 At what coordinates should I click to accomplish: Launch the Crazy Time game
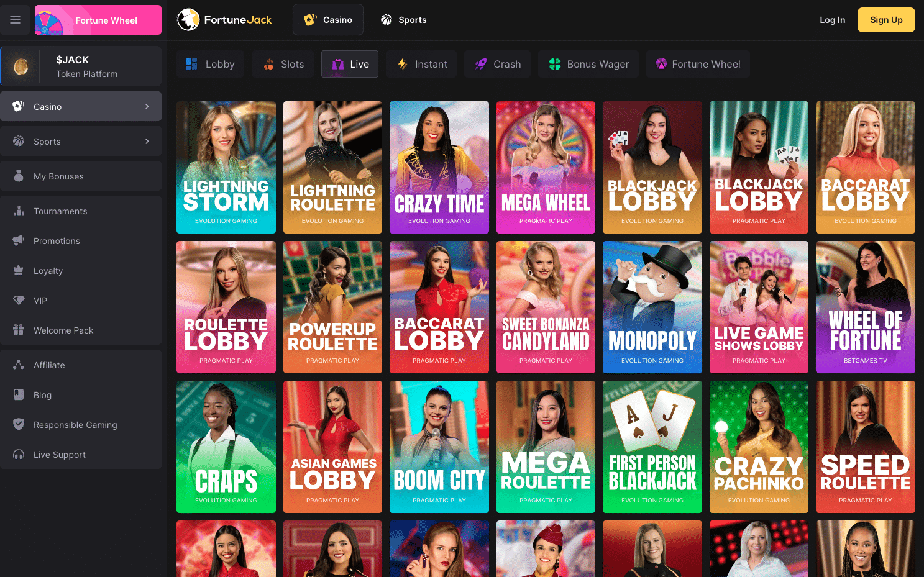pyautogui.click(x=439, y=167)
